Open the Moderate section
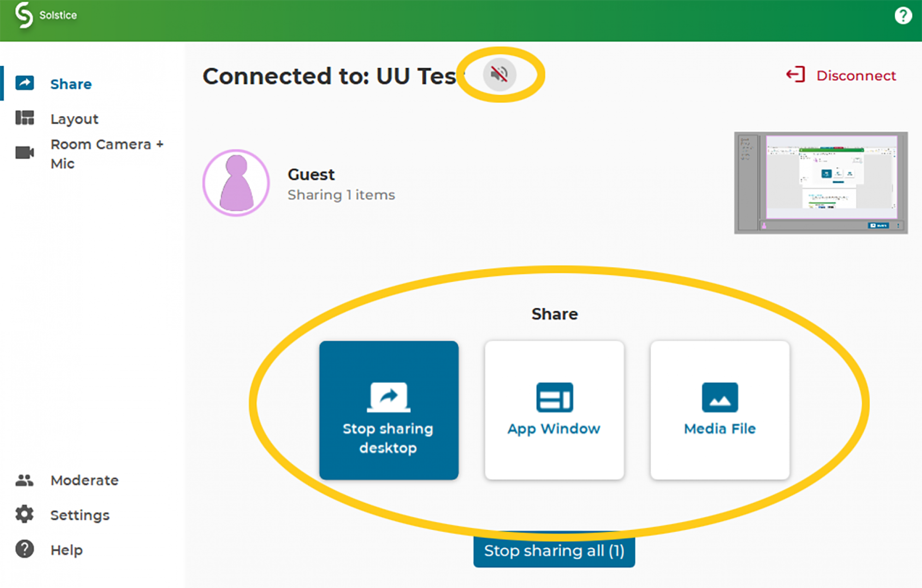The height and width of the screenshot is (588, 922). click(x=92, y=480)
